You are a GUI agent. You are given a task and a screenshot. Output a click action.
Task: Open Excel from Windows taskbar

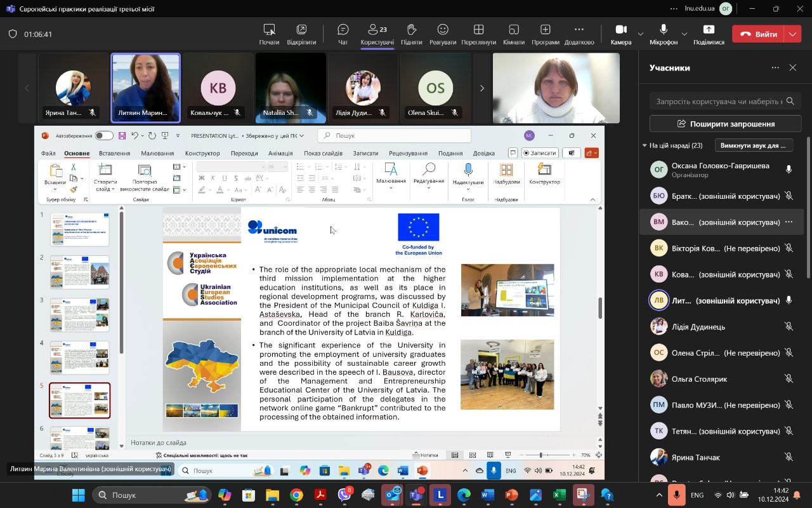click(x=559, y=495)
